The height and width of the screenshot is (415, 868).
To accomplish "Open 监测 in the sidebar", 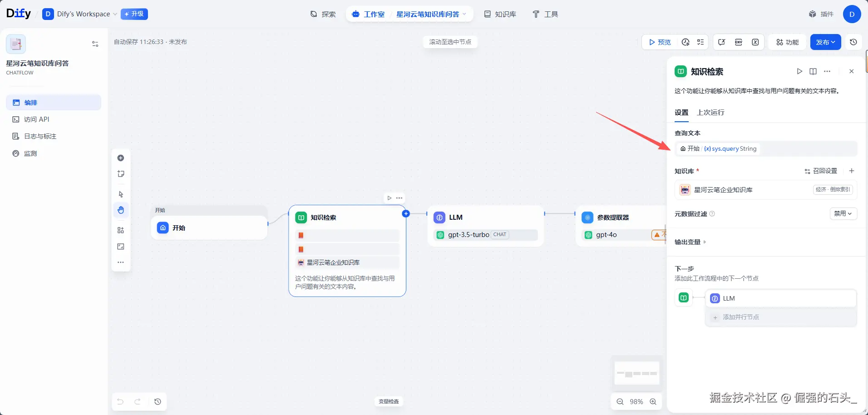I will 54,153.
